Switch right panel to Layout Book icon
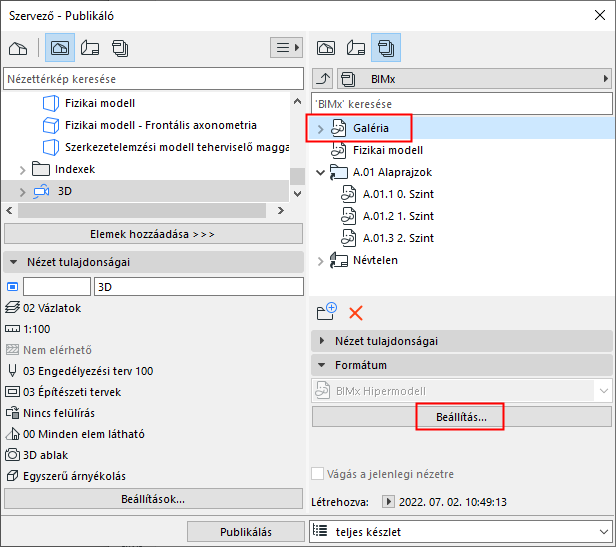The image size is (616, 547). [356, 48]
